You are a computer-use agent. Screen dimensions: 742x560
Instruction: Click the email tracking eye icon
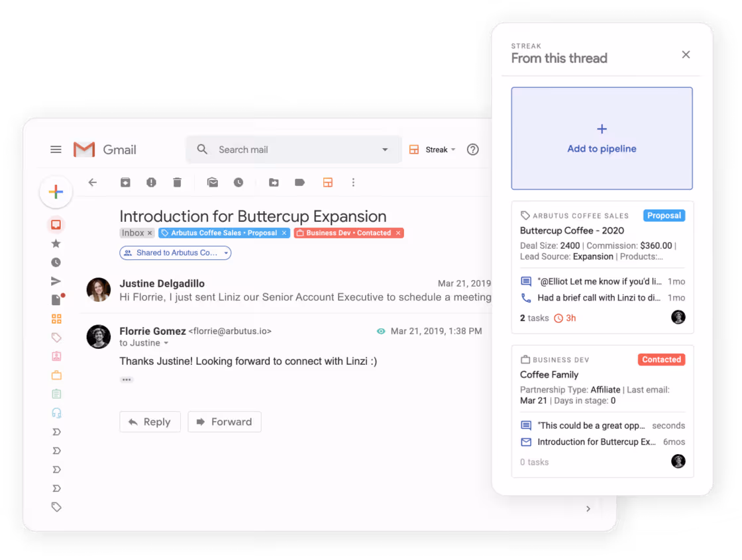tap(380, 332)
